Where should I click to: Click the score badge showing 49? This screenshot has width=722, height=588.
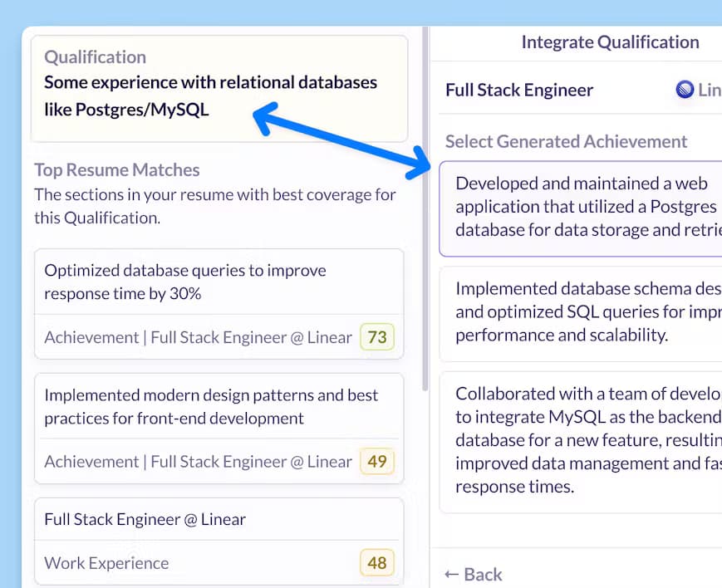[377, 462]
